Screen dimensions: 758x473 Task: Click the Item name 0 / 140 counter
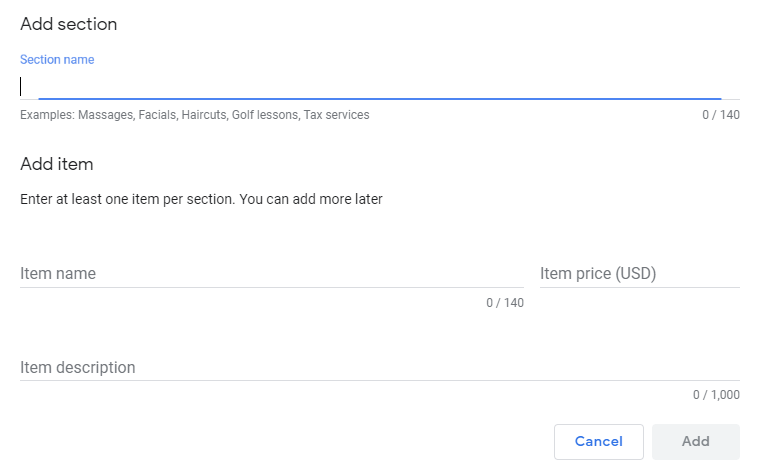[x=504, y=303]
